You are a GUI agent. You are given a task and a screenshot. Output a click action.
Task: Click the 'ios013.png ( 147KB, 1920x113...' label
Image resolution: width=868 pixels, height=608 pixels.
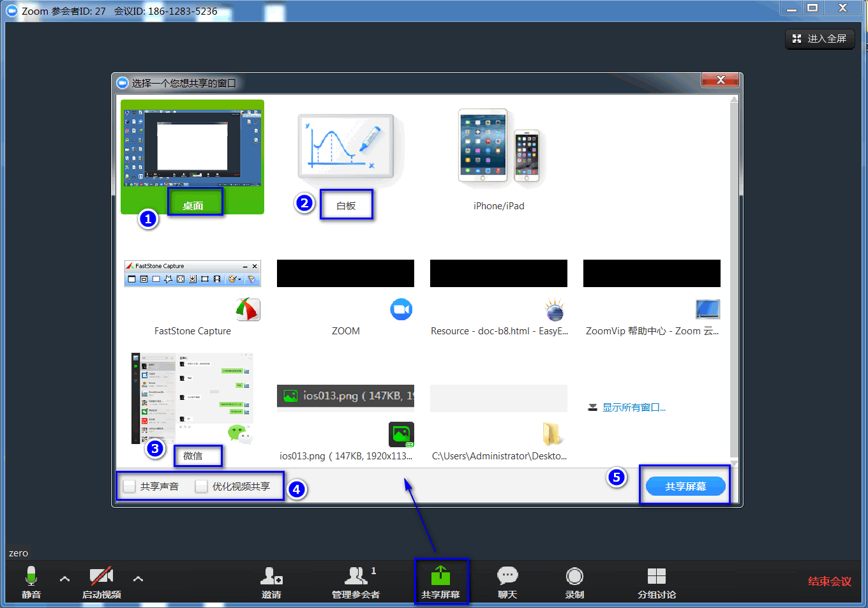pos(346,456)
